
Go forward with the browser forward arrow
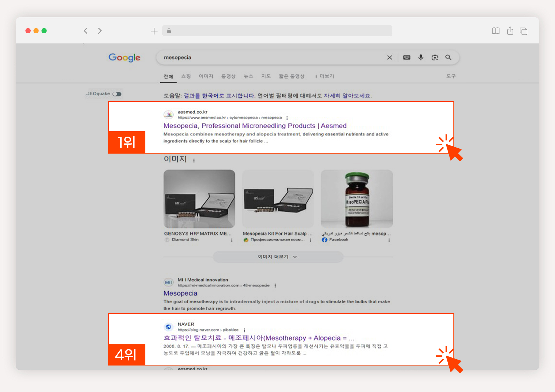(x=100, y=31)
